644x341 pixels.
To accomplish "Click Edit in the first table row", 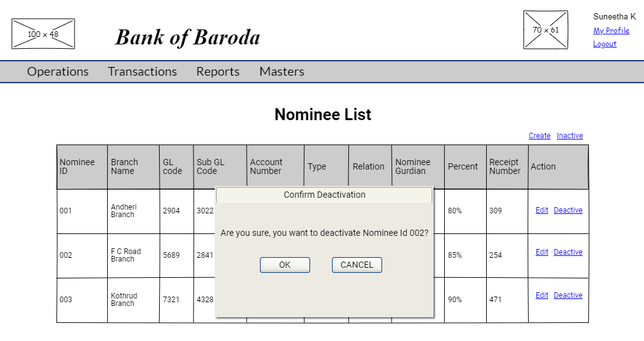I will (542, 210).
